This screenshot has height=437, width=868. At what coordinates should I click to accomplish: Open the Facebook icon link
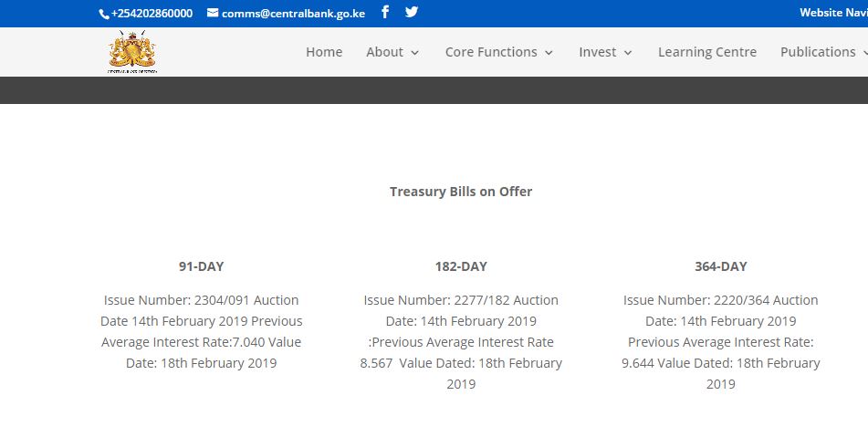(x=385, y=12)
